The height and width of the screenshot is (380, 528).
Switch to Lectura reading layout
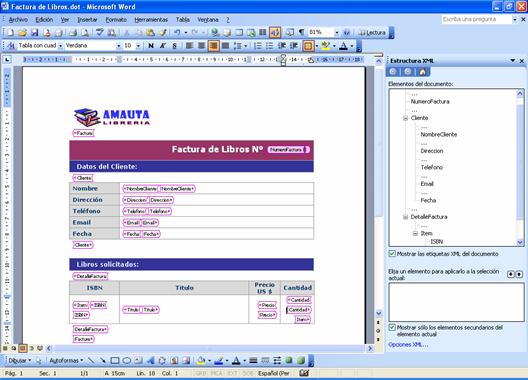tap(372, 33)
